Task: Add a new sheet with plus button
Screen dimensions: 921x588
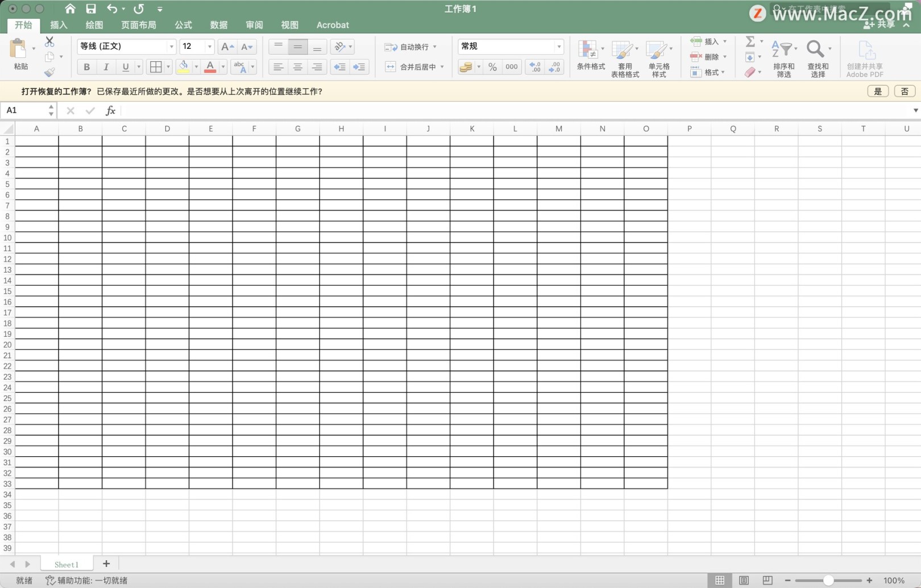Action: coord(106,564)
